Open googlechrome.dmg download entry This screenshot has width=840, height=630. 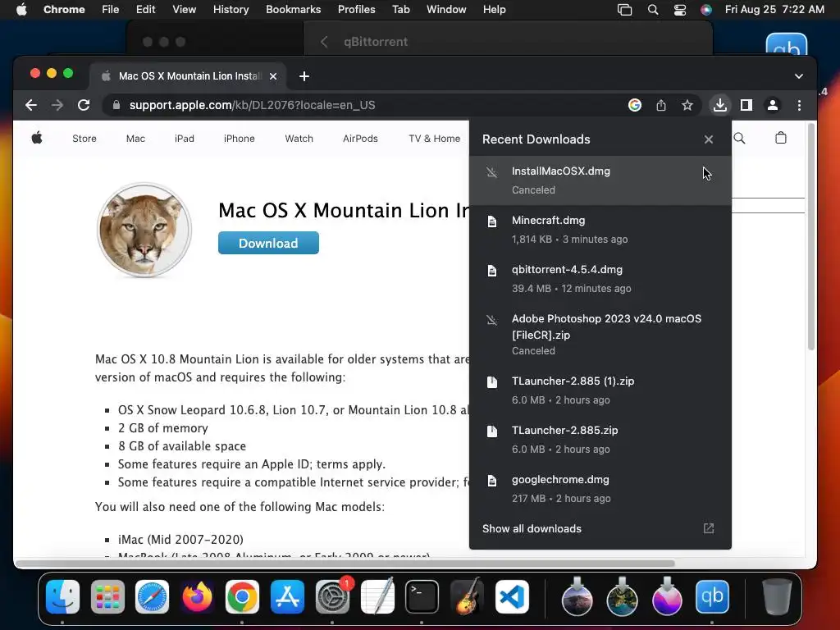(x=600, y=489)
